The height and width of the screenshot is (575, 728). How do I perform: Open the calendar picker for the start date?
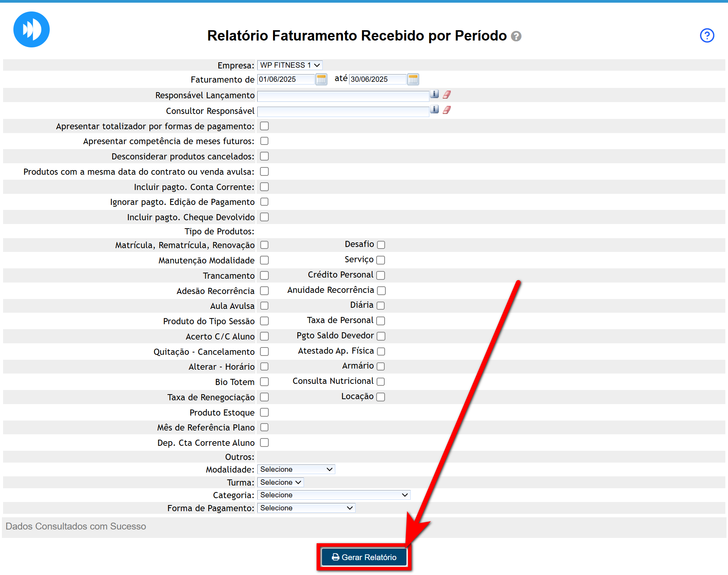(x=321, y=79)
